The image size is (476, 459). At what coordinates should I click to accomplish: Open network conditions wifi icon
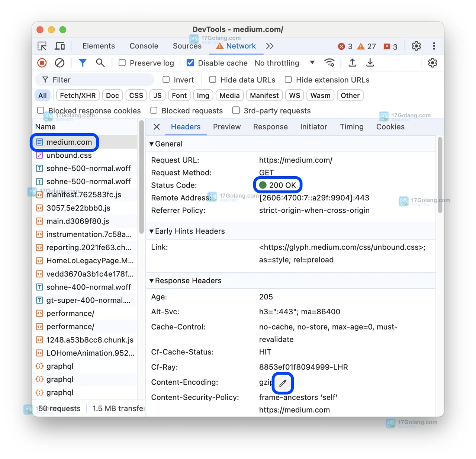pyautogui.click(x=329, y=63)
